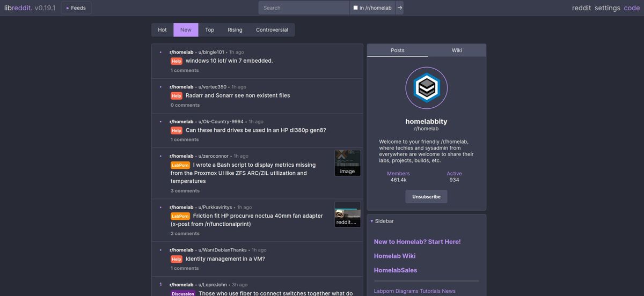Open the Bash script post image thumbnail
The width and height of the screenshot is (644, 296).
click(347, 163)
